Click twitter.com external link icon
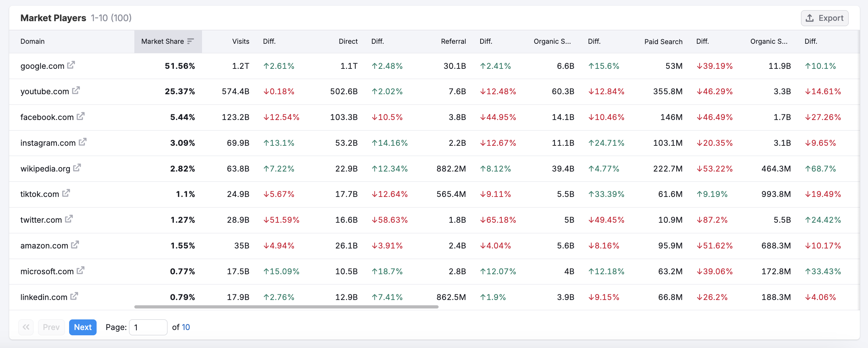The image size is (868, 348). pos(69,219)
